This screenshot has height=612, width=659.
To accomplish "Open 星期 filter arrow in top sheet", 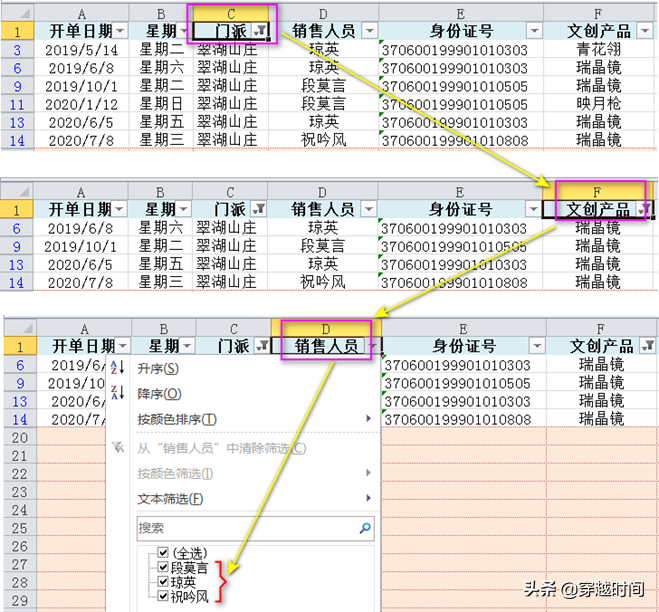I will pos(184,31).
